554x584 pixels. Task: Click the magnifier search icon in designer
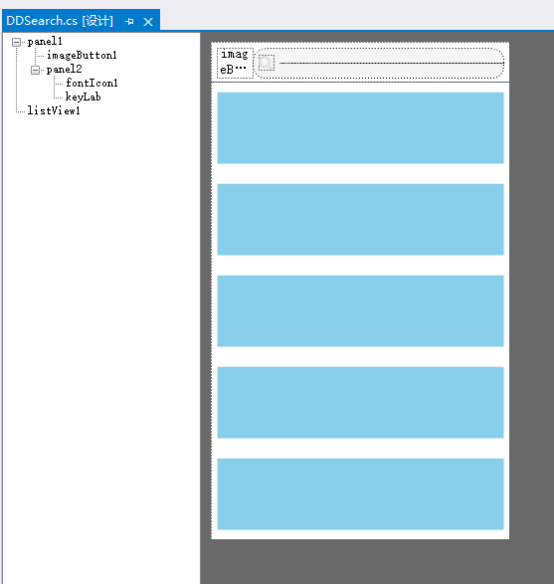[266, 63]
